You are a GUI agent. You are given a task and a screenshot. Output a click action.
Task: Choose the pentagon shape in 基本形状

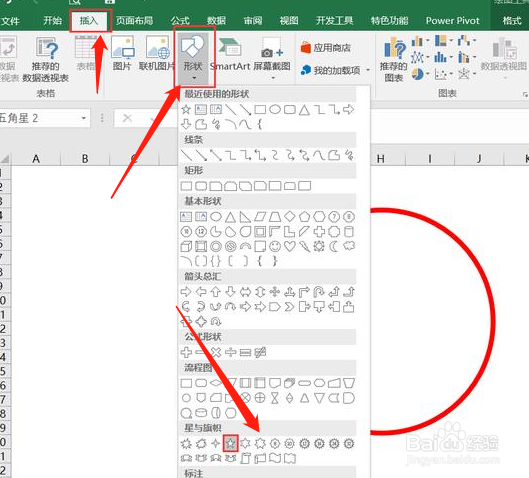[304, 216]
